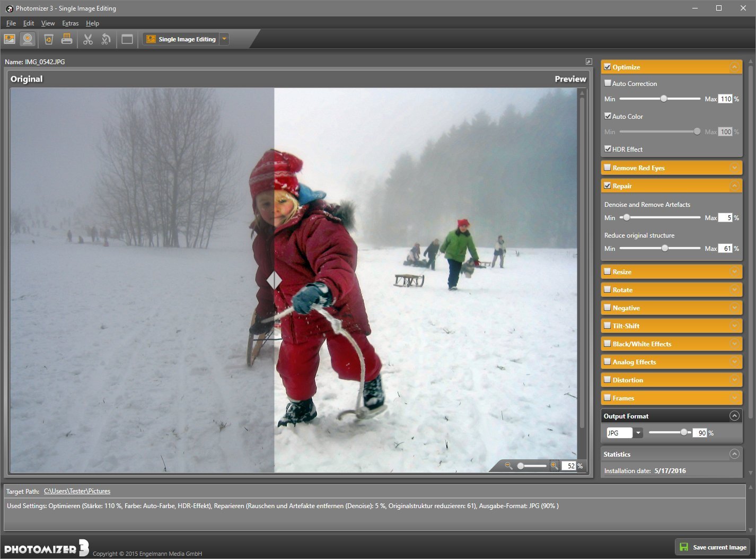Click the zoom out magnifier icon
This screenshot has height=559, width=756.
pos(508,466)
